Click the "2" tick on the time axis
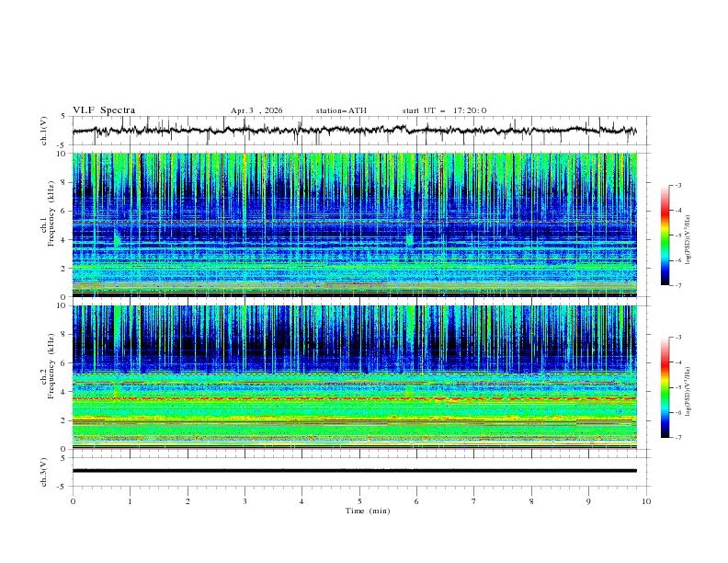Screen dimensions: 728x563 (188, 501)
